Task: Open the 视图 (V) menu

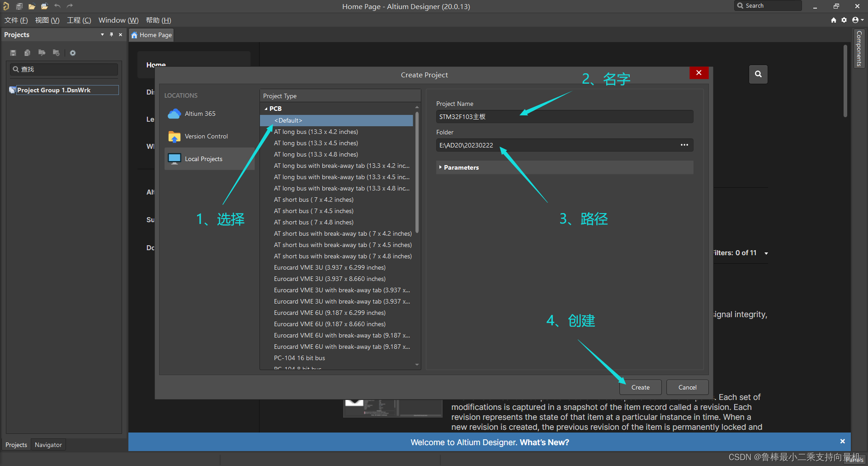Action: (47, 20)
